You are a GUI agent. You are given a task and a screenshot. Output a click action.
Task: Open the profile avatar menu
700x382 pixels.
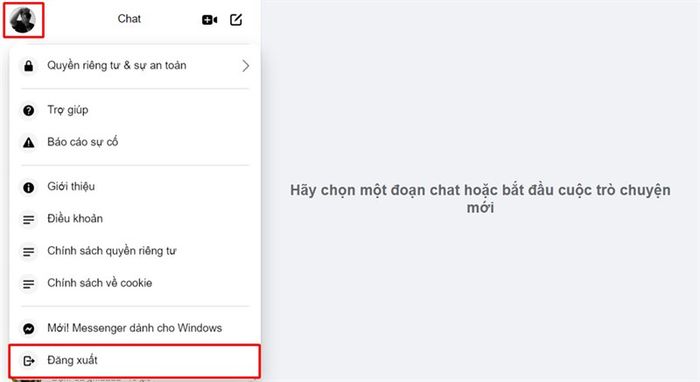(23, 20)
